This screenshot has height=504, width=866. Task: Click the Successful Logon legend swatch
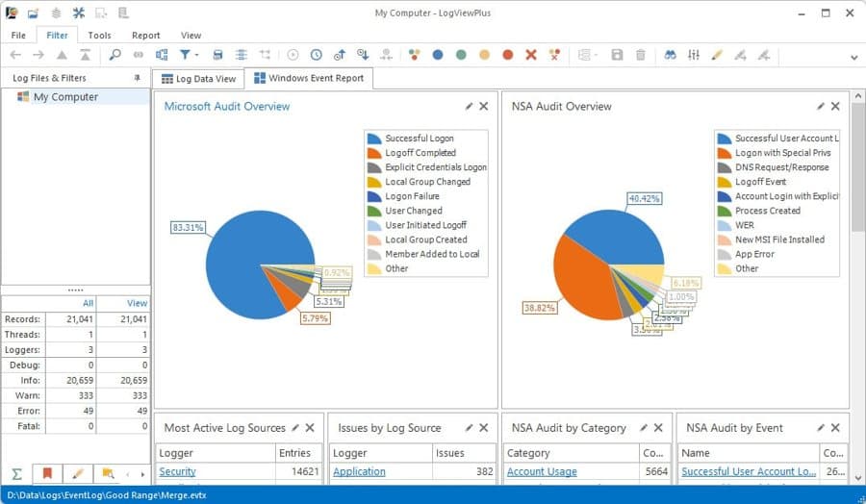(x=374, y=139)
